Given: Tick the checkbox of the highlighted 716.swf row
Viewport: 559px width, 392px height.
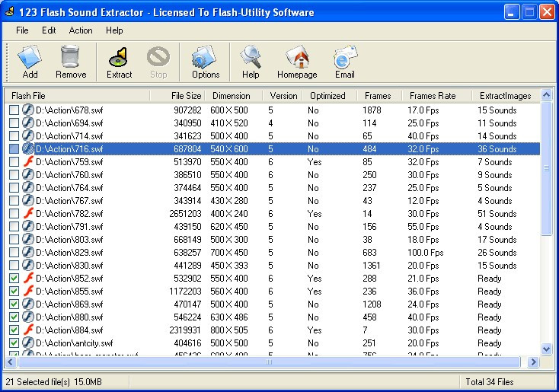Looking at the screenshot, I should pos(14,149).
